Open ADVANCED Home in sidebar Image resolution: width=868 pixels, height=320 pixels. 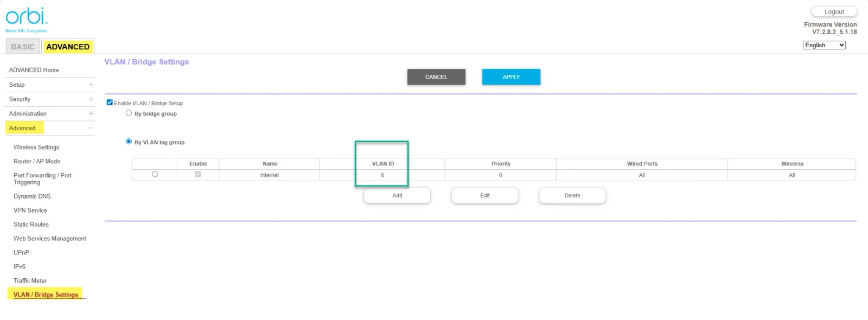(x=34, y=70)
